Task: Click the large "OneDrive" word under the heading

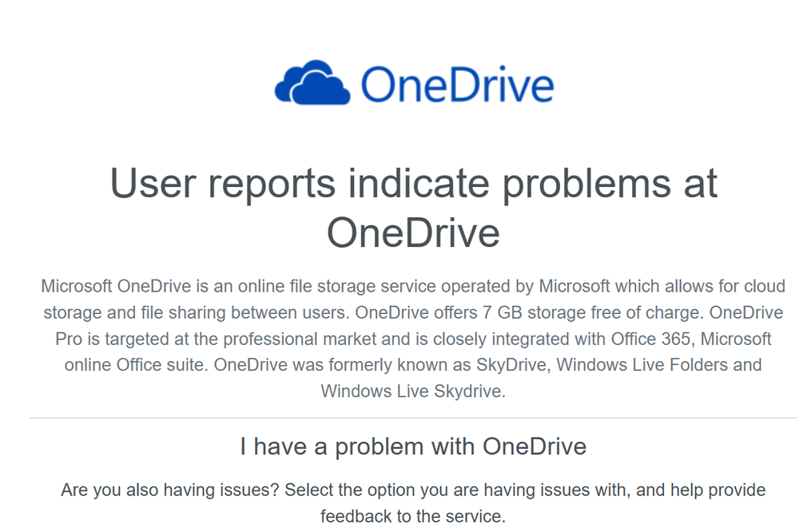Action: click(413, 232)
